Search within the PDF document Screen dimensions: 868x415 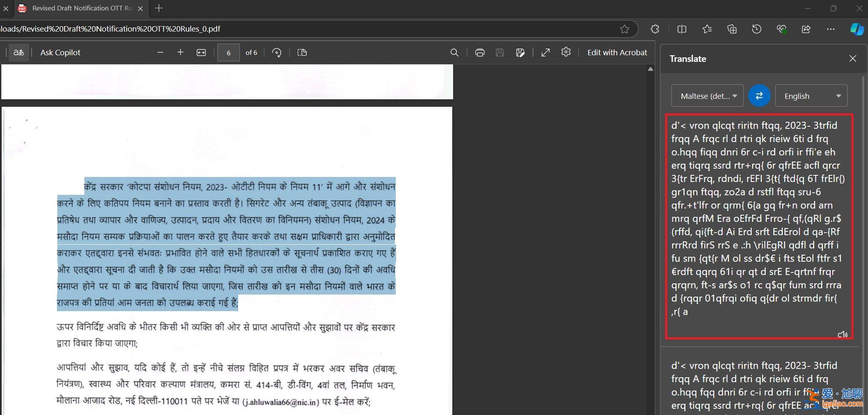click(x=454, y=52)
